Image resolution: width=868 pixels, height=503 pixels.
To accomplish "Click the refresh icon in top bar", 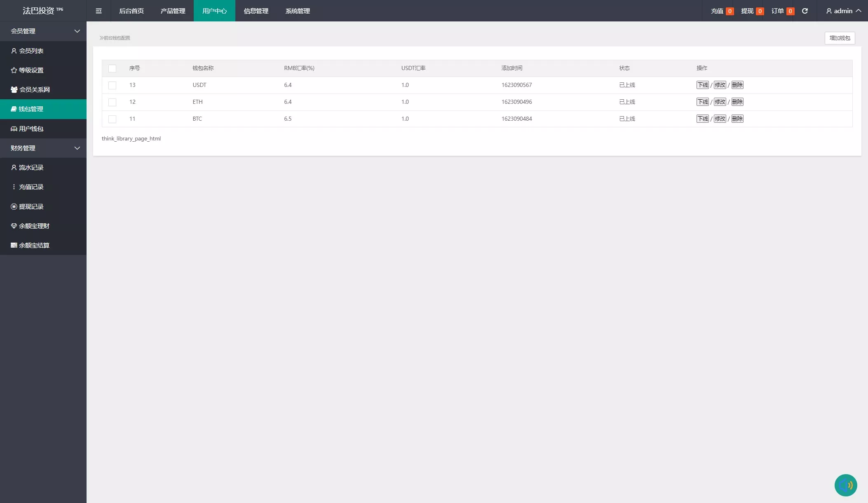I will [x=805, y=11].
